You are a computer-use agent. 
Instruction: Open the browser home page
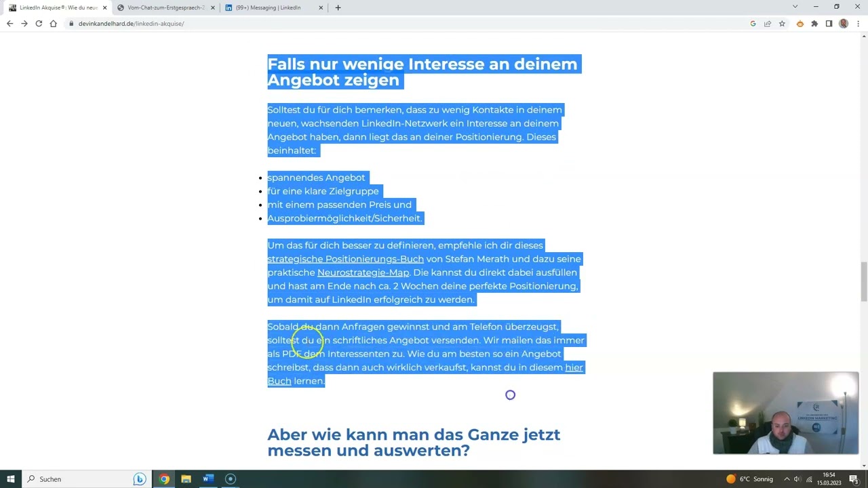click(54, 24)
